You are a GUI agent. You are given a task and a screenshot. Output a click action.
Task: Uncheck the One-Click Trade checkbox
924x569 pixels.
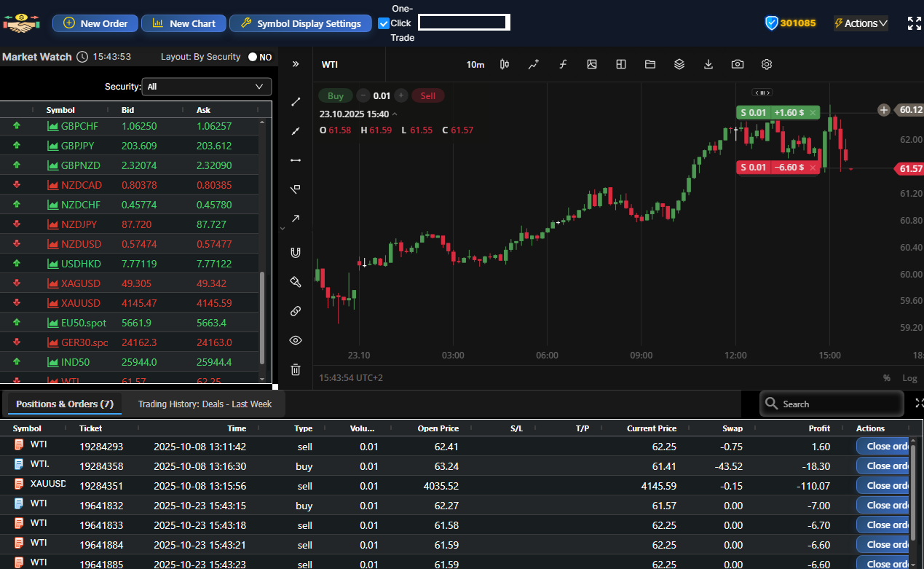click(384, 23)
